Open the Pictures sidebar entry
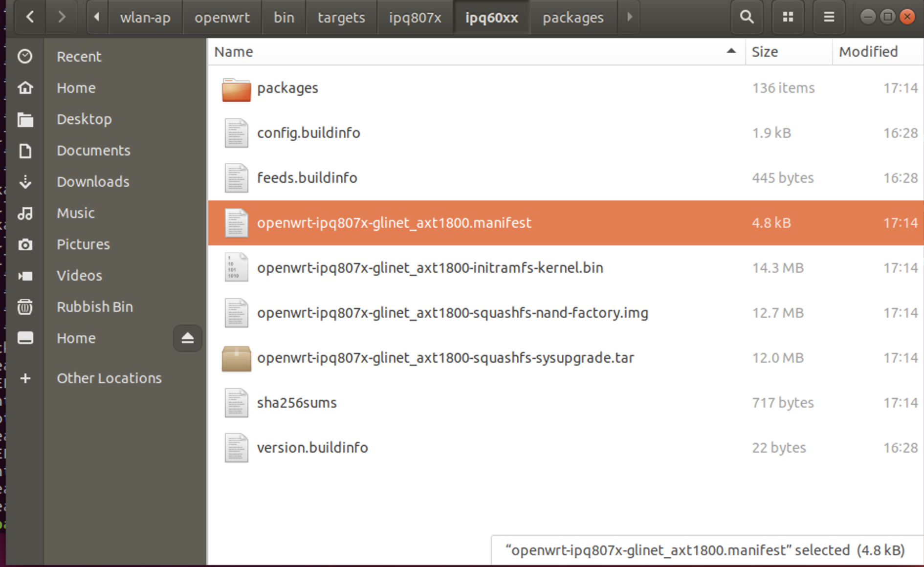The height and width of the screenshot is (567, 924). 83,244
